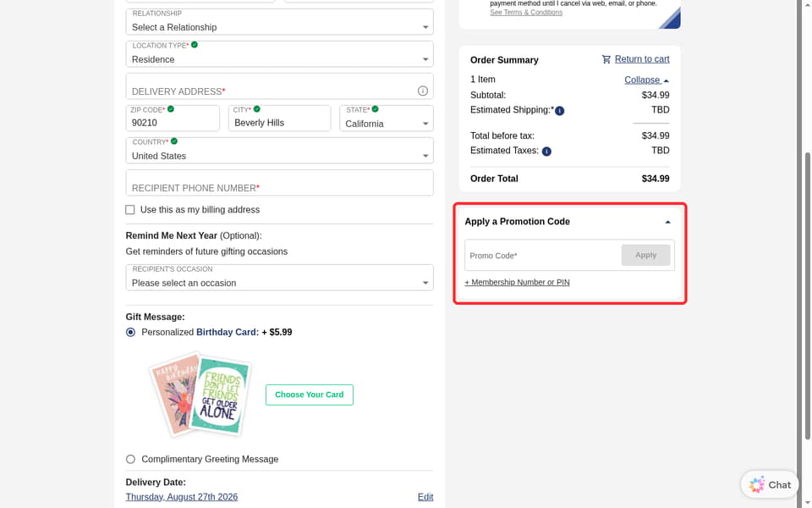Open the Country dropdown
812x508 pixels.
(x=280, y=151)
